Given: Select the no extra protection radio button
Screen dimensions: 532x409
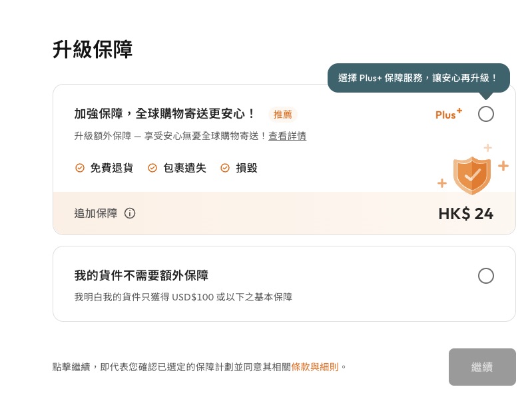Looking at the screenshot, I should point(486,276).
